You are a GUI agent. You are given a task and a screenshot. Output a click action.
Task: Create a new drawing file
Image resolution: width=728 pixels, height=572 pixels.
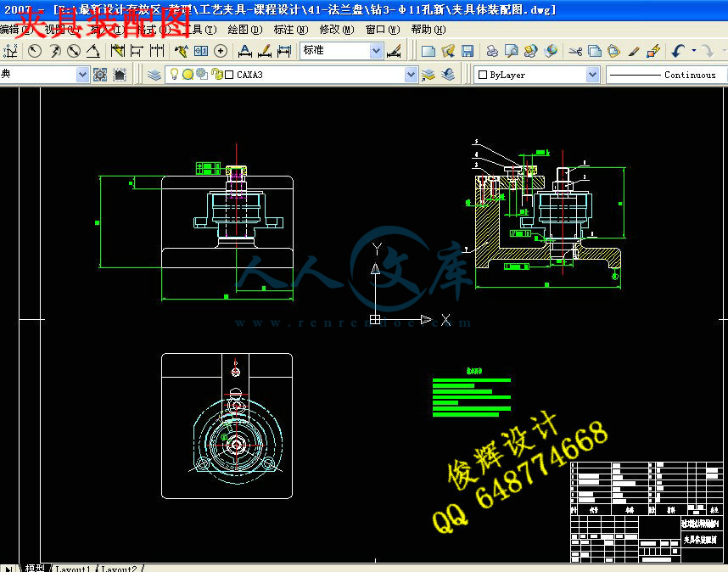428,51
